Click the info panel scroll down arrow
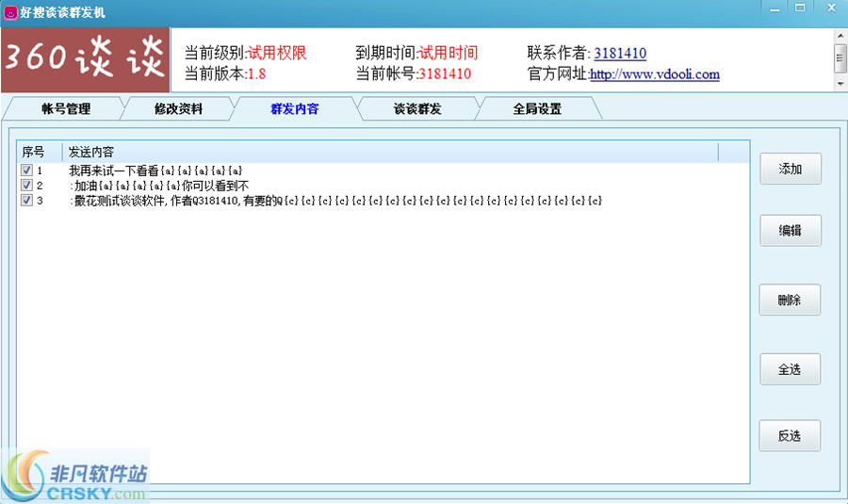Screen dimensions: 848x504 click(840, 84)
